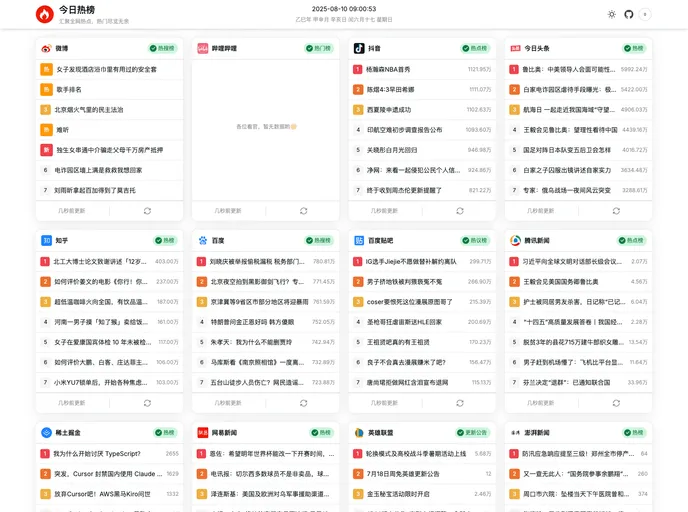Click the 今日热榜 flame logo
The width and height of the screenshot is (688, 512).
pyautogui.click(x=44, y=14)
